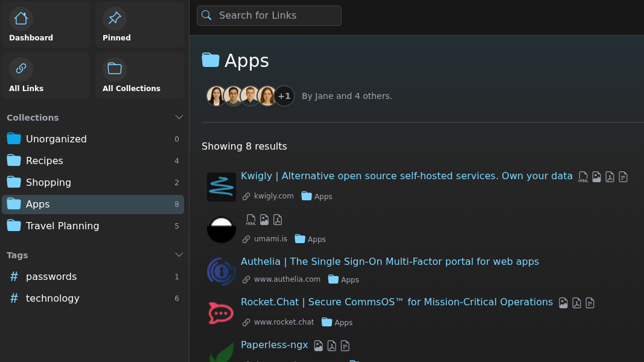Screen dimensions: 644x362
Task: Click the +1 more members avatar
Action: tap(284, 96)
